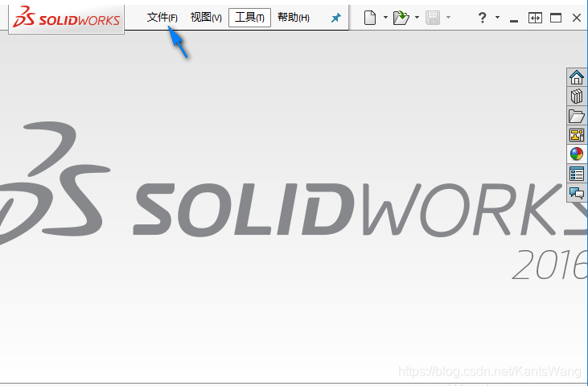The image size is (588, 386).
Task: Open the Design Library books icon
Action: [577, 96]
